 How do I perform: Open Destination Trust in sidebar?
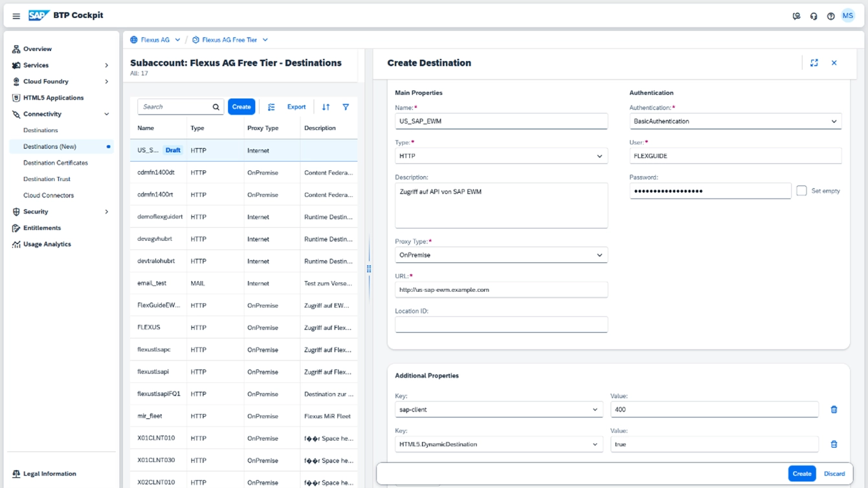click(x=47, y=179)
